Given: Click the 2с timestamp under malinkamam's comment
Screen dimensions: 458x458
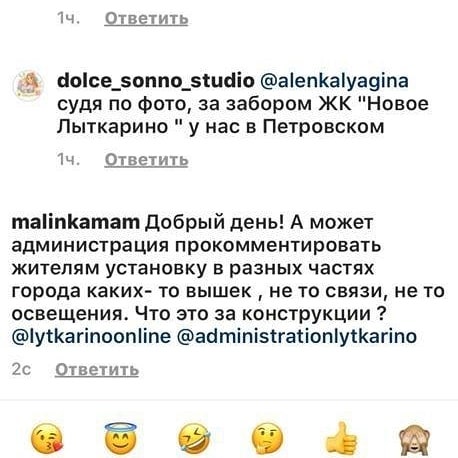Looking at the screenshot, I should pyautogui.click(x=21, y=370).
